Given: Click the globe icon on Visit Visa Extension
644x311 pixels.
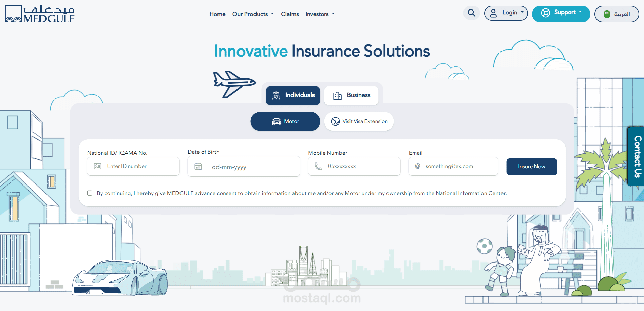Looking at the screenshot, I should 335,121.
